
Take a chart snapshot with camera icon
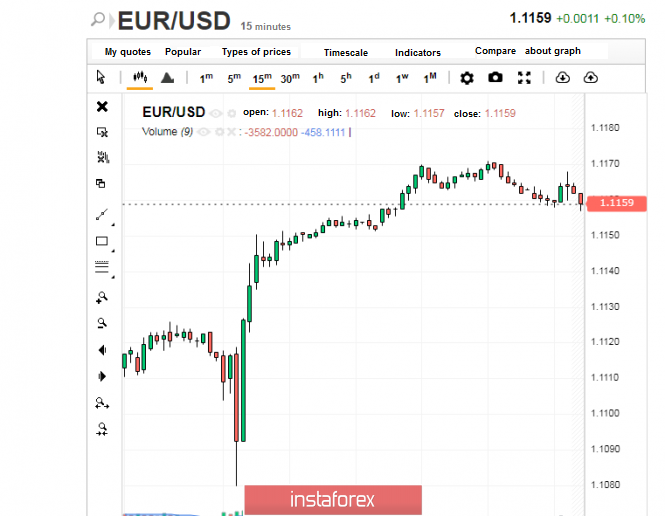pyautogui.click(x=495, y=78)
